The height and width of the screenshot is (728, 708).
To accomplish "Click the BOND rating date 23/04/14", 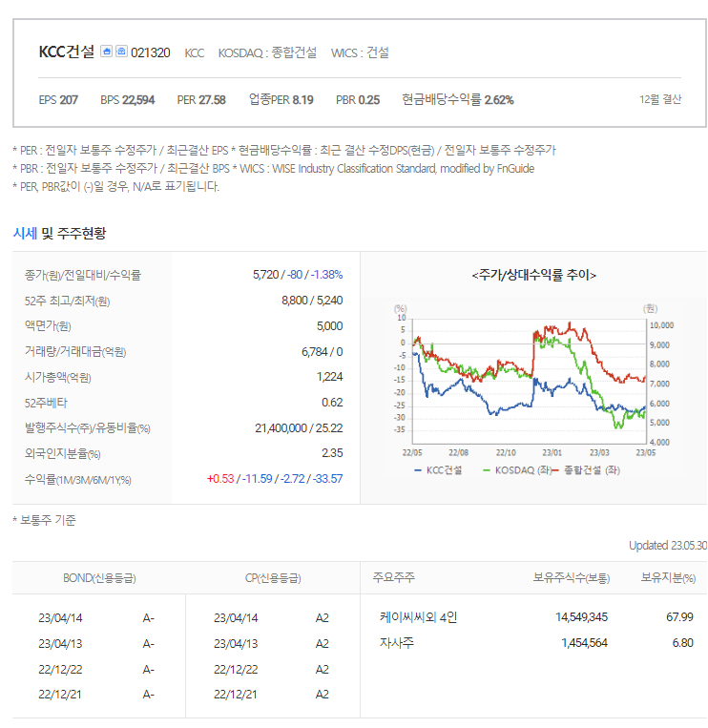I will pos(60,618).
